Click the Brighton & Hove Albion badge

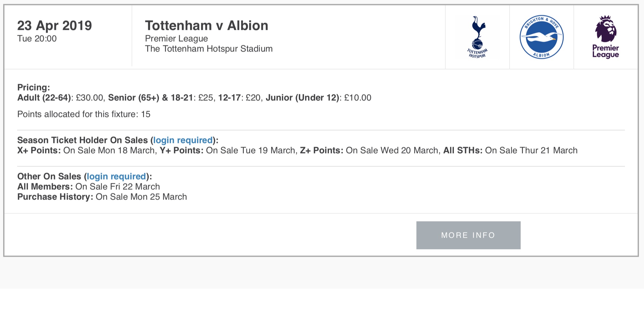(542, 37)
